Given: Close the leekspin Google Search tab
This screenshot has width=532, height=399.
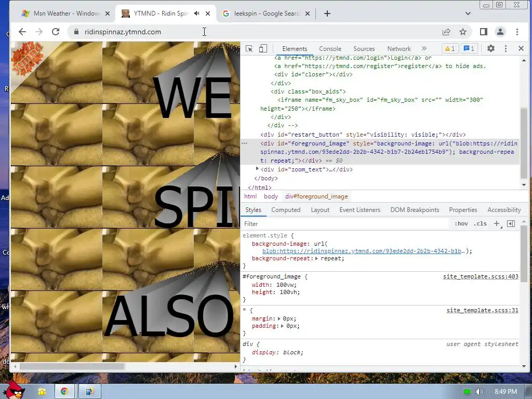Looking at the screenshot, I should point(308,13).
